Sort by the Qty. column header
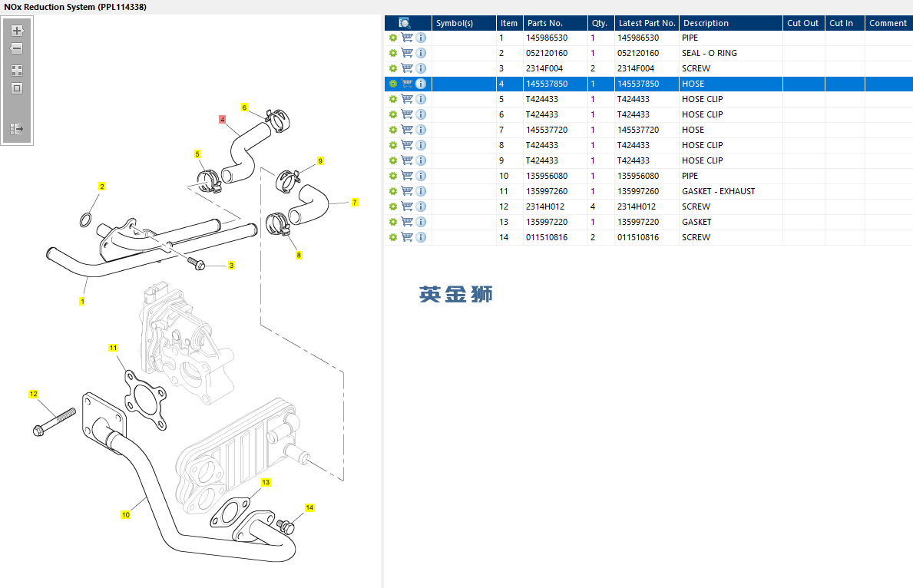Screen dimensions: 913x588 (601, 23)
